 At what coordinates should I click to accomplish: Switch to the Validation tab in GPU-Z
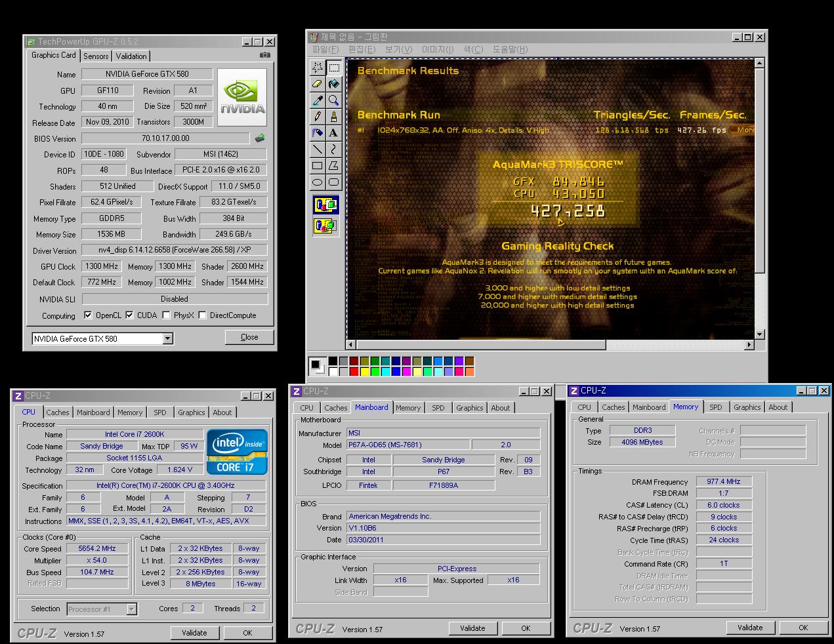point(131,56)
